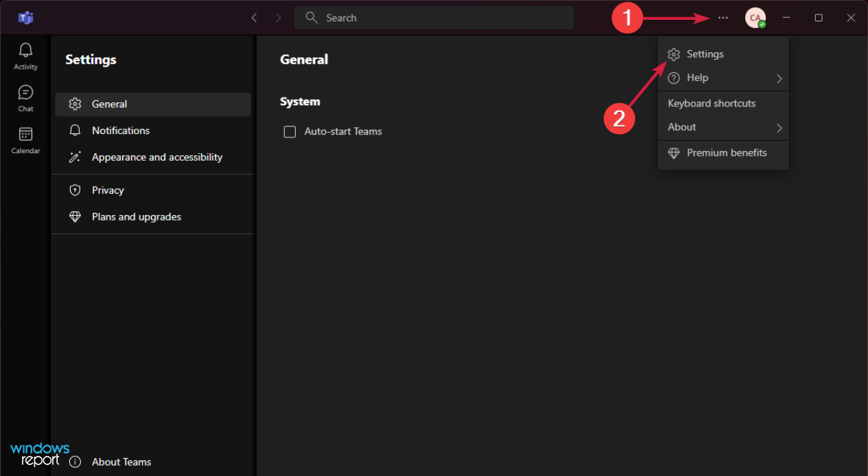This screenshot has height=476, width=868.
Task: Open the Activity pane from the left rail
Action: pyautogui.click(x=25, y=55)
